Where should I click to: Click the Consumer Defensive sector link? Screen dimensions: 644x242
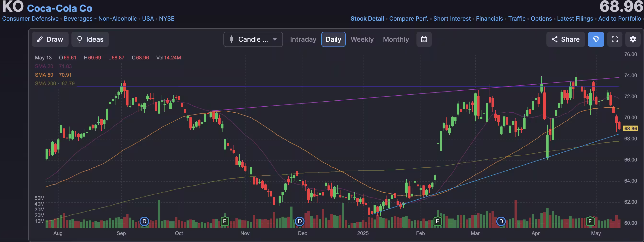pyautogui.click(x=30, y=19)
